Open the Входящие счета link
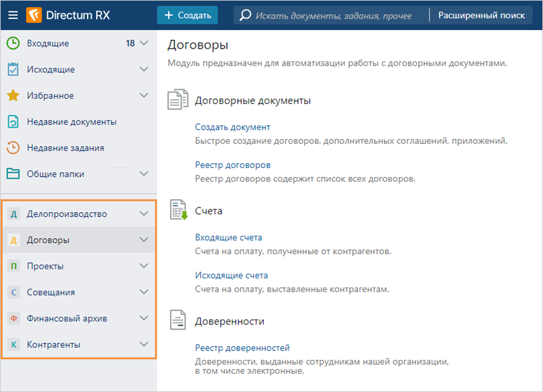Viewport: 543px width, 392px height. click(229, 238)
